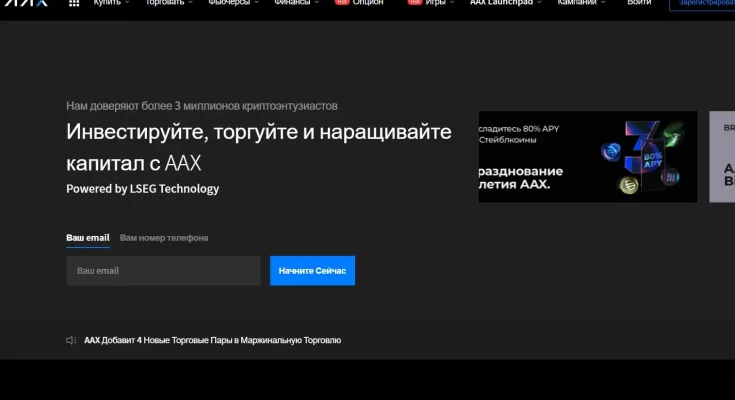Click the announcement speaker icon
The image size is (735, 400).
pyautogui.click(x=71, y=340)
